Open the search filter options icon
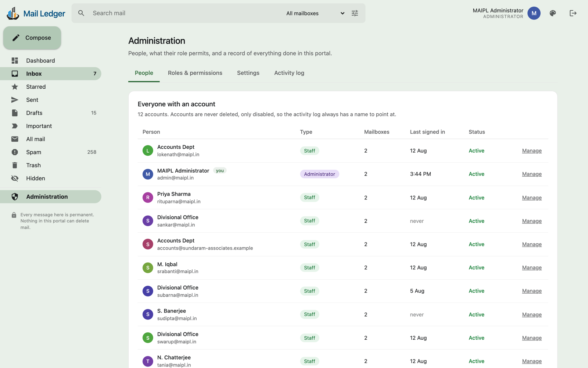The width and height of the screenshot is (588, 368). (355, 13)
